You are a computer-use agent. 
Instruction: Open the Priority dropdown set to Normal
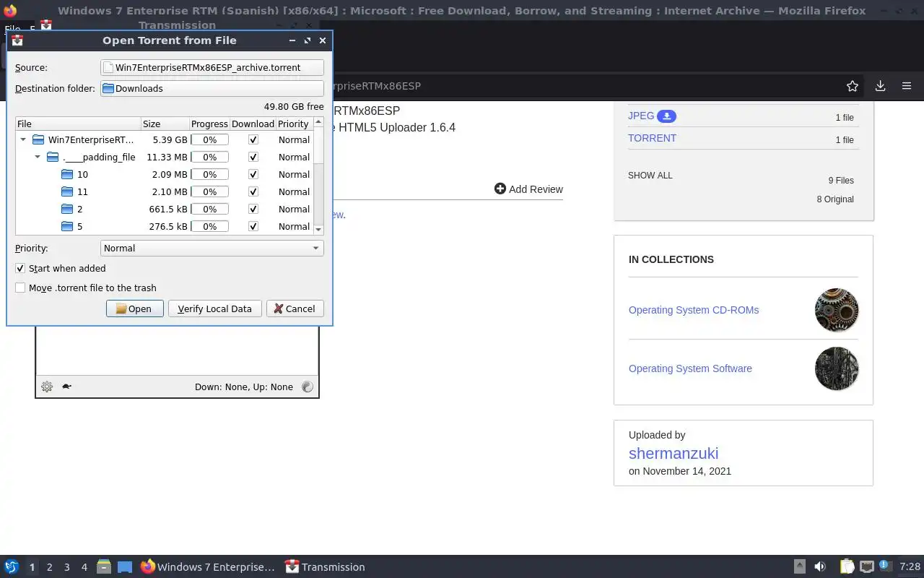(212, 248)
